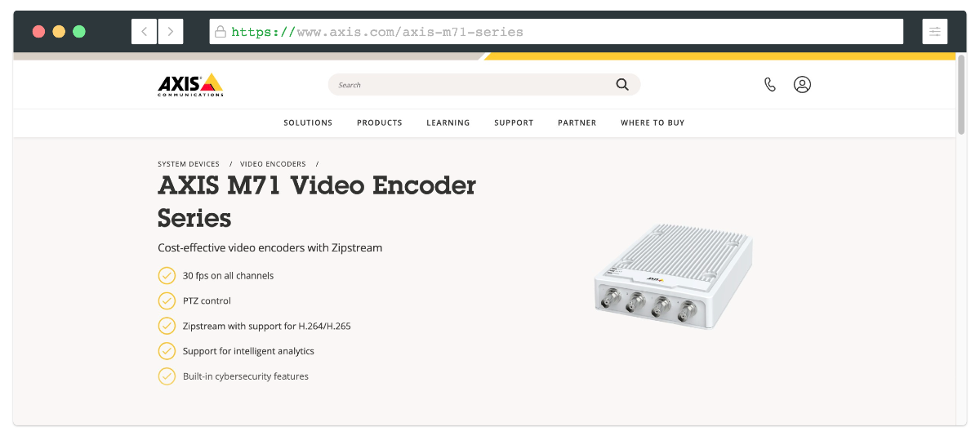Image resolution: width=980 pixels, height=436 pixels.
Task: Open the Learning menu
Action: (x=448, y=122)
